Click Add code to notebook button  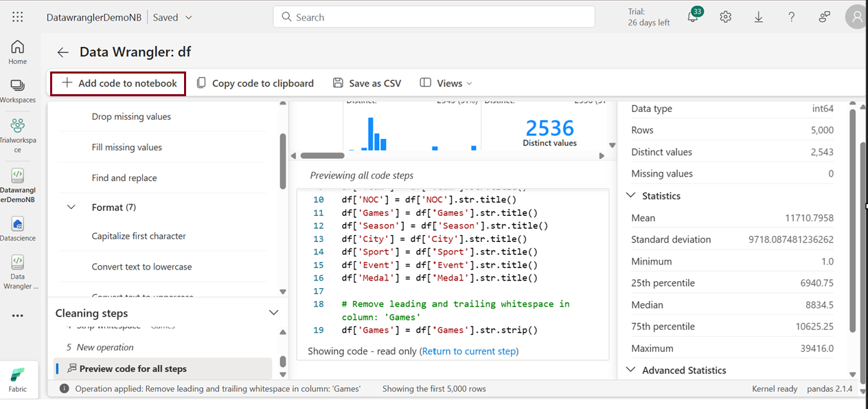(119, 83)
